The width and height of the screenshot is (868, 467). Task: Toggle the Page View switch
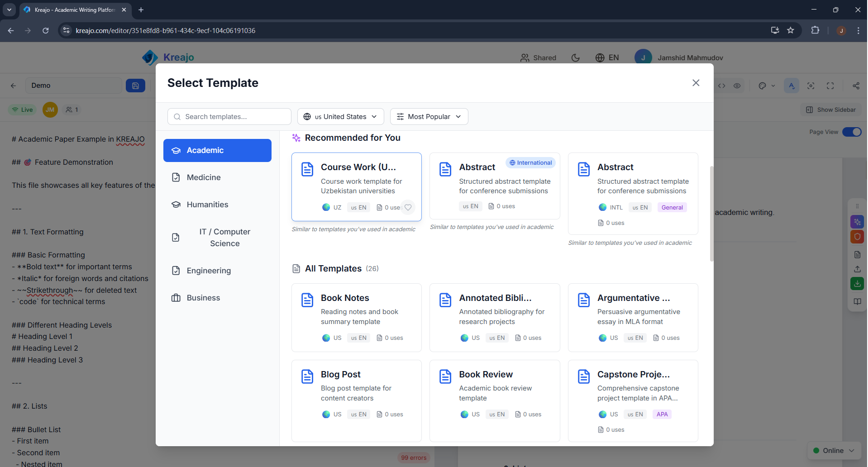(x=853, y=132)
